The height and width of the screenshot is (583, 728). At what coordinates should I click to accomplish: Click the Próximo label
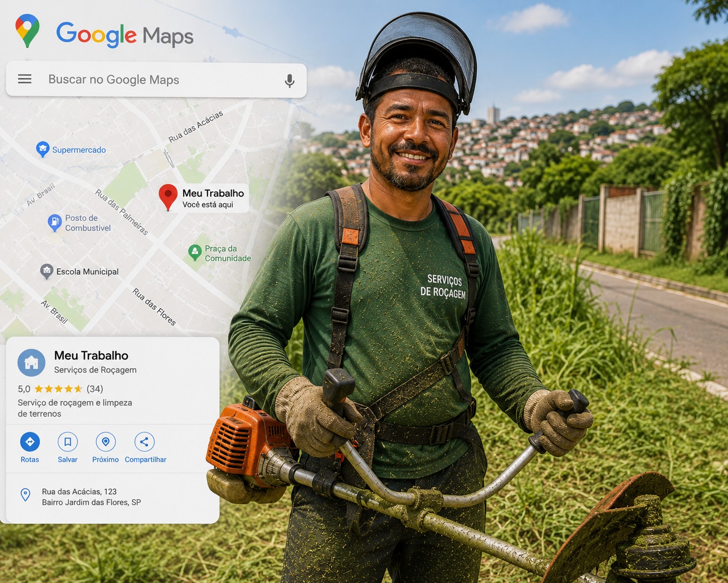[x=105, y=460]
